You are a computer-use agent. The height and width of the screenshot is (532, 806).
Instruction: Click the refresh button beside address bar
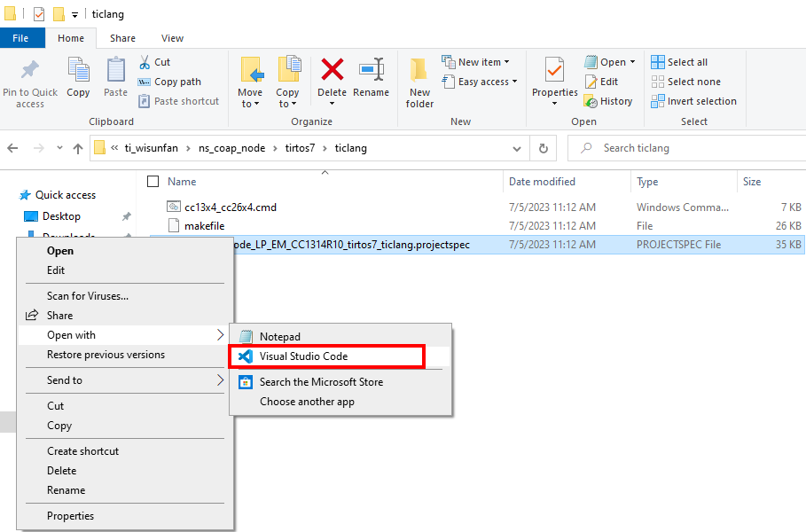click(x=544, y=148)
